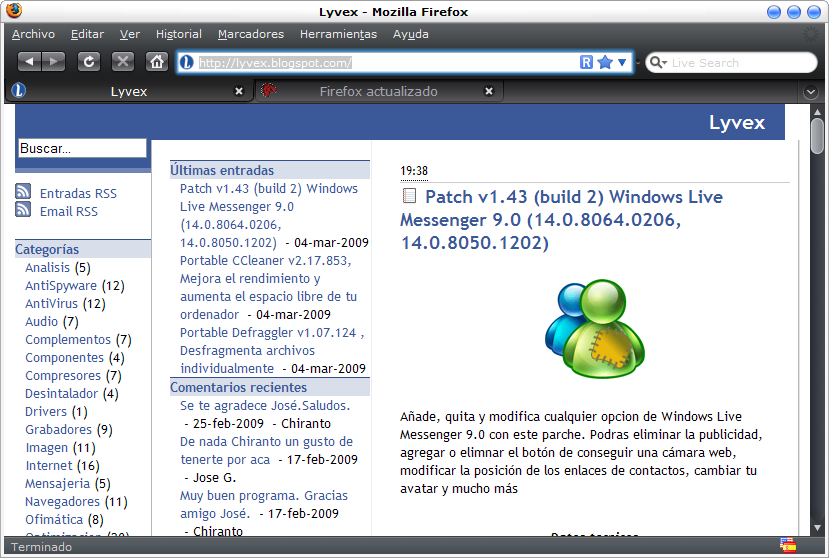Click the Buscar search field
829x558 pixels.
(82, 148)
